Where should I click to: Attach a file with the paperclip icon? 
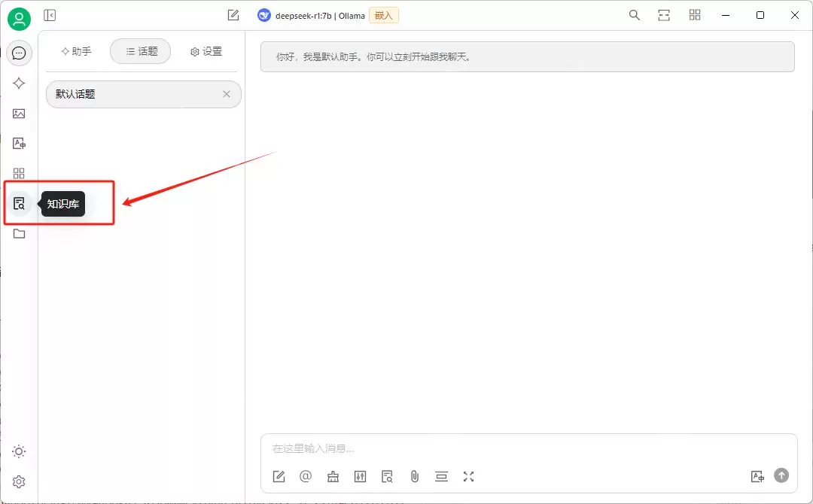coord(414,476)
